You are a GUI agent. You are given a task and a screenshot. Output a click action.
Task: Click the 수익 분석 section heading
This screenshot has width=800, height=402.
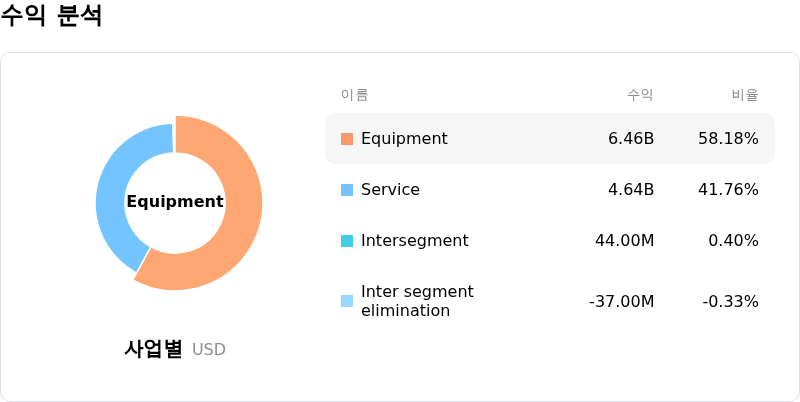pos(51,14)
